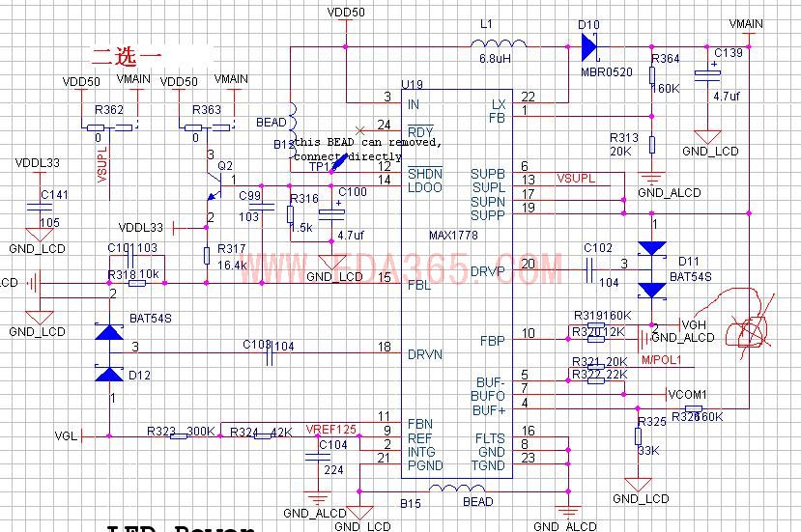Click the red hand-drawn scribble annotation

(741, 322)
